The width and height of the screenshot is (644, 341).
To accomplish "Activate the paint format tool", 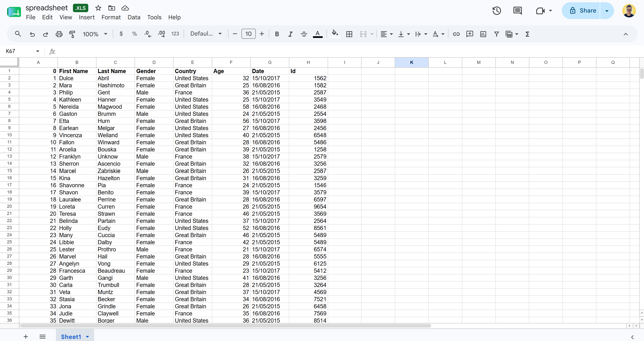I will pyautogui.click(x=72, y=34).
